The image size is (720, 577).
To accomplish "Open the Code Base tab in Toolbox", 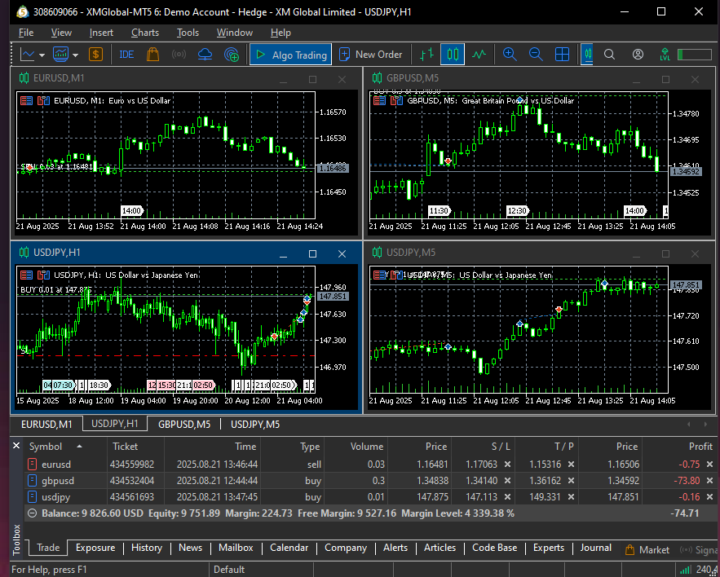I will [495, 548].
